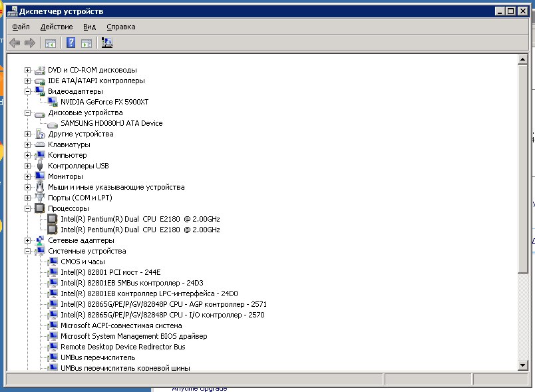Click the Клавиатуры keyboard icon
535x392 pixels.
(x=40, y=144)
